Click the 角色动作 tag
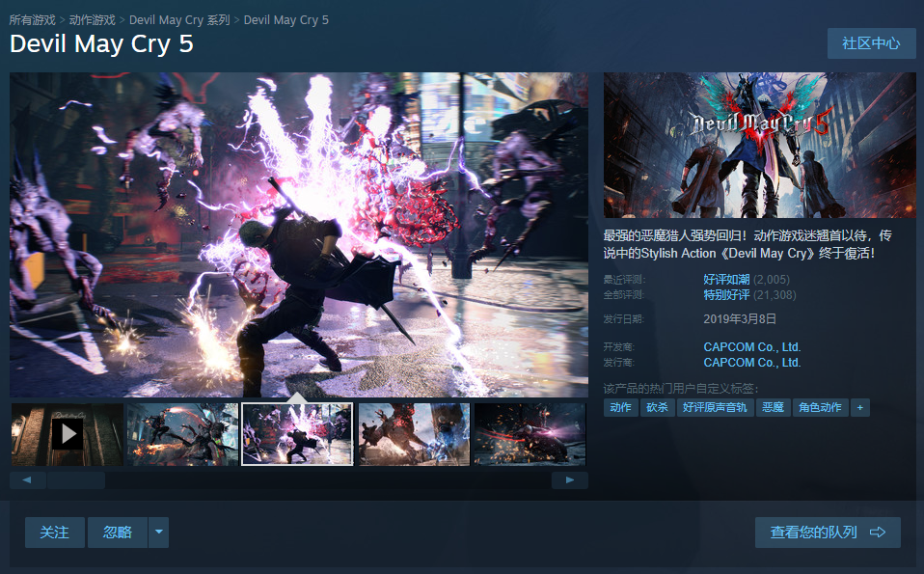 point(820,407)
